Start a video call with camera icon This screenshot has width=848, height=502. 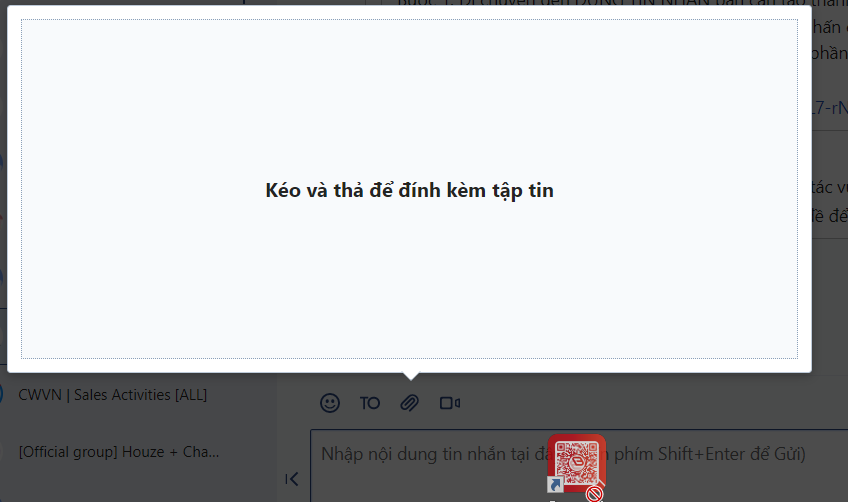point(449,403)
